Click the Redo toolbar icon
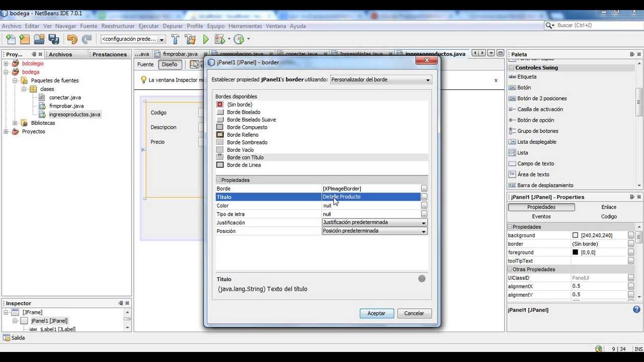 87,39
